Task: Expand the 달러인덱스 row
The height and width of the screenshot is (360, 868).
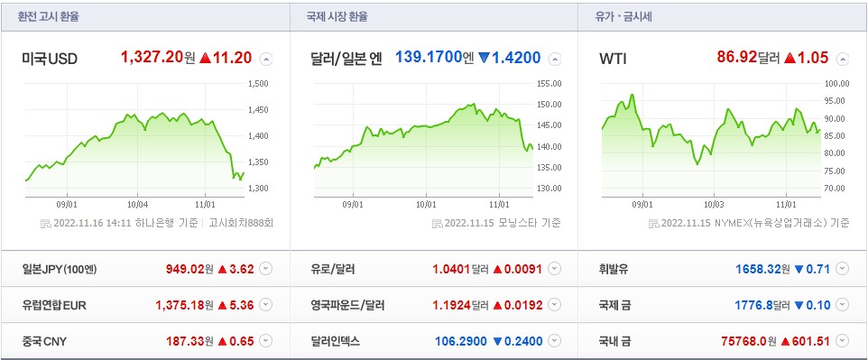Action: (555, 341)
